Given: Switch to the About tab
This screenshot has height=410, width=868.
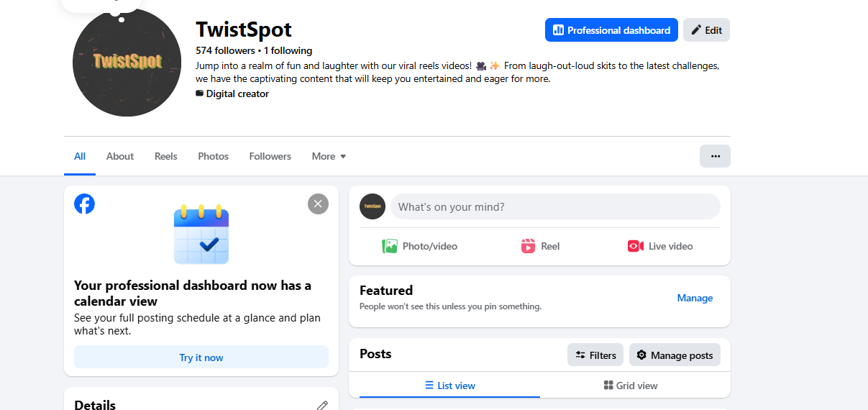Looking at the screenshot, I should coord(120,156).
